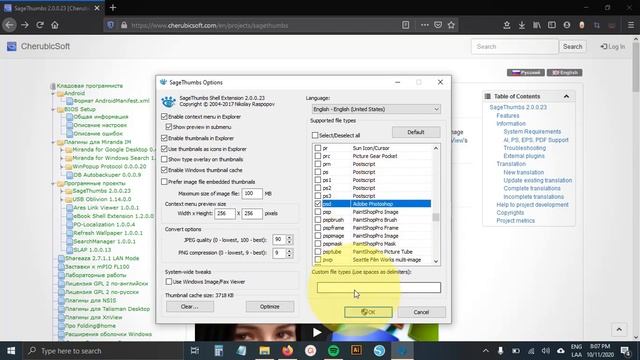The image size is (640, 360).
Task: Open the Language dropdown
Action: pyautogui.click(x=376, y=109)
